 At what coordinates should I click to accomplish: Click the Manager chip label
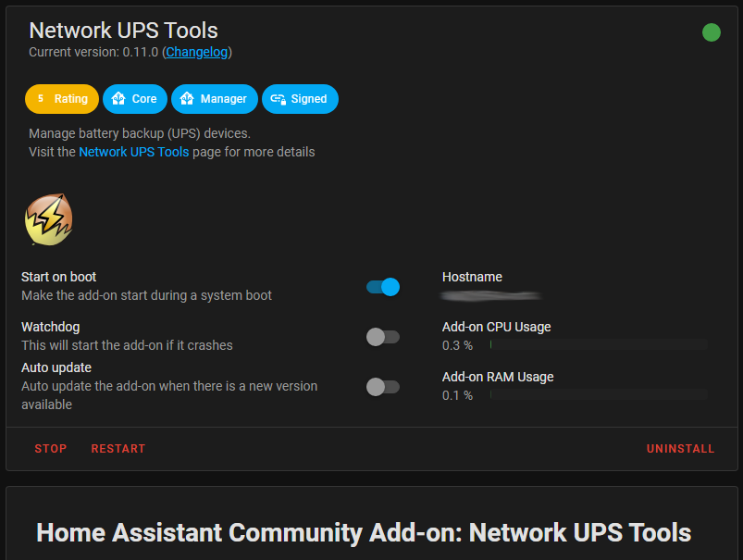click(224, 99)
